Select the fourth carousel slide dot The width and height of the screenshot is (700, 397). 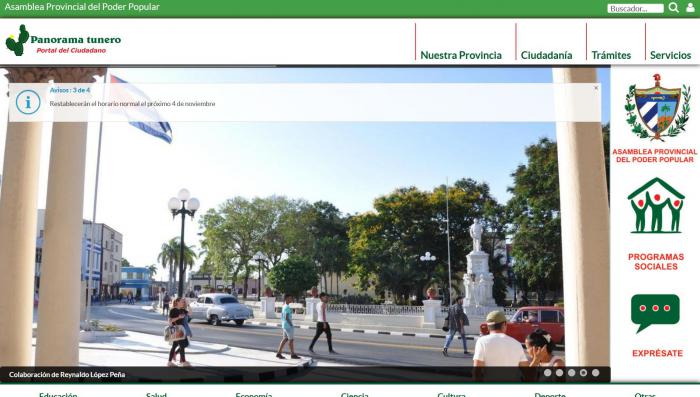point(583,372)
